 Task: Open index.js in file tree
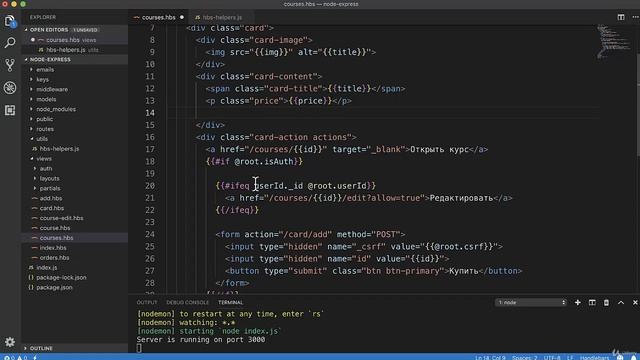[x=47, y=267]
